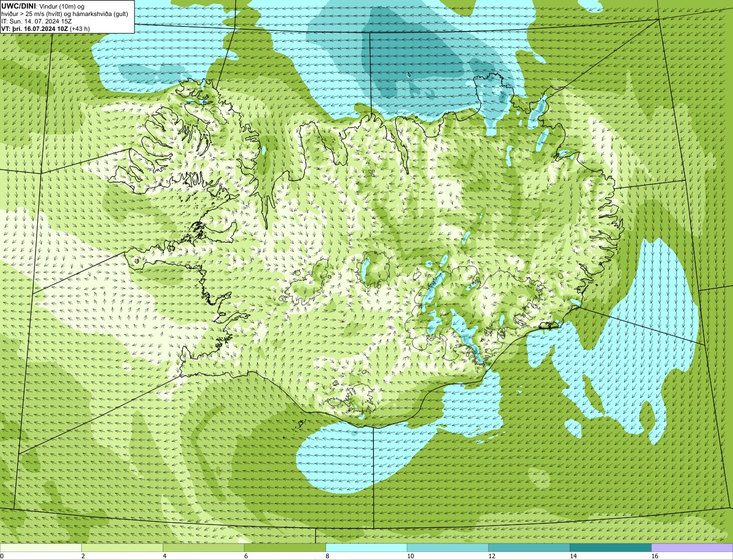Click the legend scale label "12"
Viewport: 733px width, 560px height.
click(491, 556)
